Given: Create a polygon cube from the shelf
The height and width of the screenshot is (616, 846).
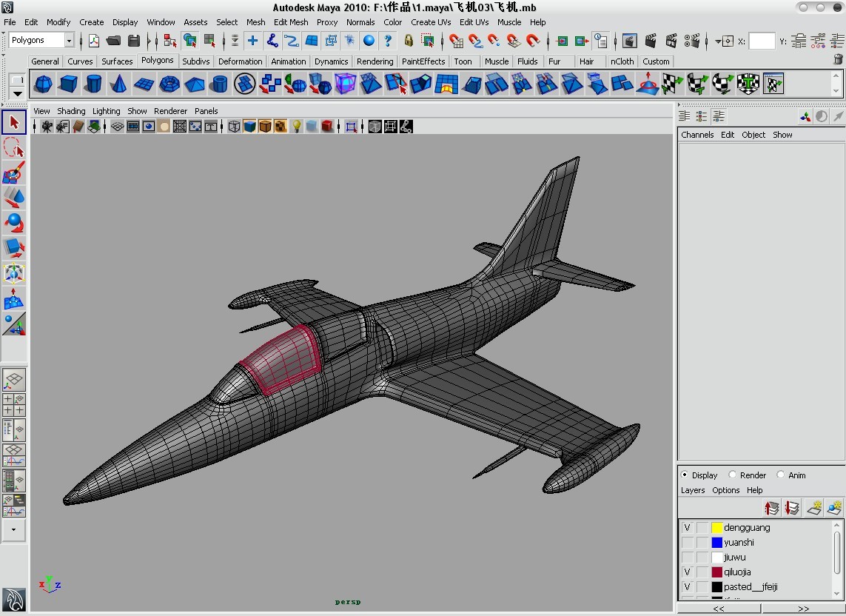Looking at the screenshot, I should [x=69, y=84].
